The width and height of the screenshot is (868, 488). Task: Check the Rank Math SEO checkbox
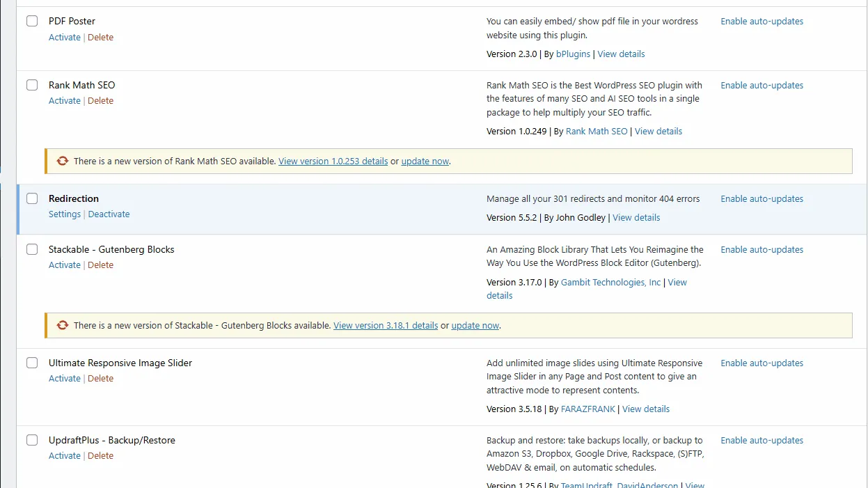[31, 84]
